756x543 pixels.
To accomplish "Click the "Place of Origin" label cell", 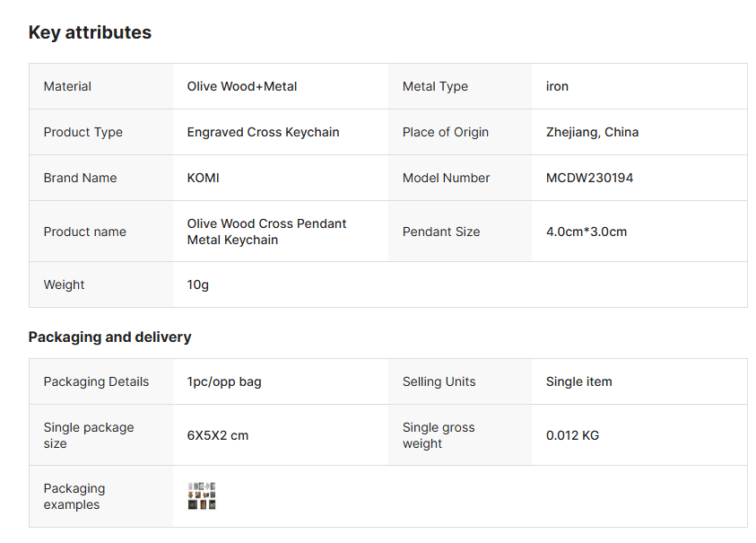I will [446, 133].
